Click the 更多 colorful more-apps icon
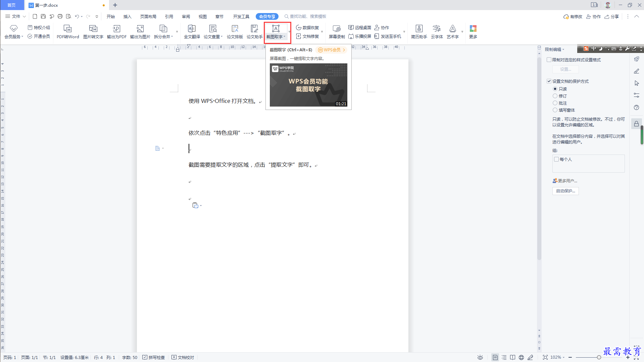The height and width of the screenshot is (362, 644). [x=473, y=29]
